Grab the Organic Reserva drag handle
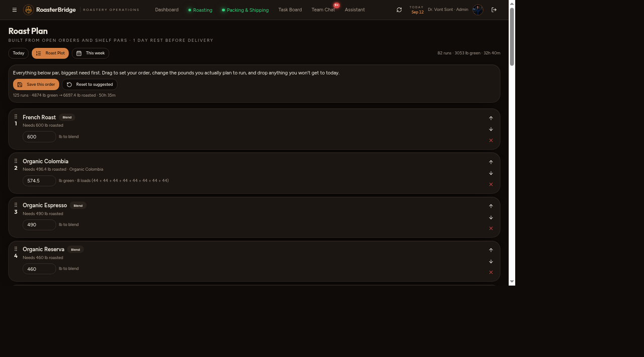644x357 pixels. pos(16,249)
